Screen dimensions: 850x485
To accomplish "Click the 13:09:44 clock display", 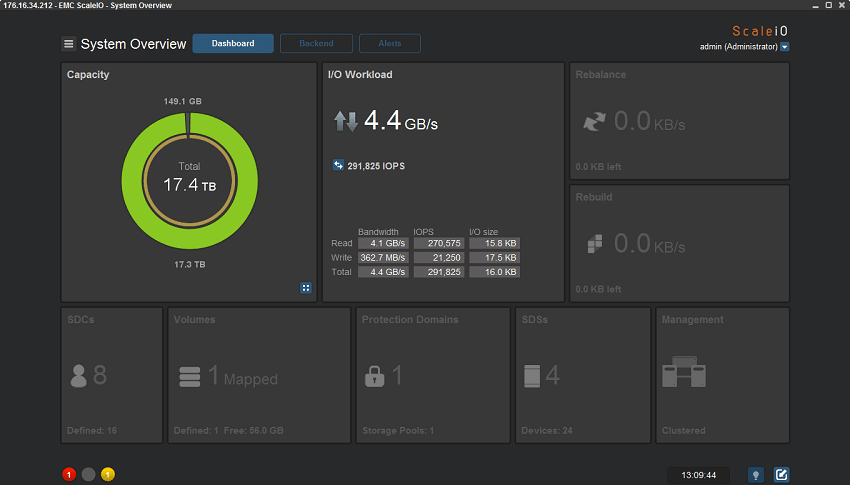I will tap(699, 475).
